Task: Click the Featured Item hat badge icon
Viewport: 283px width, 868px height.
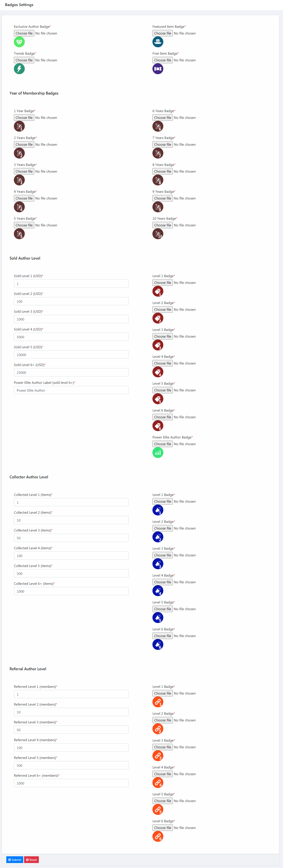Action: pyautogui.click(x=158, y=42)
